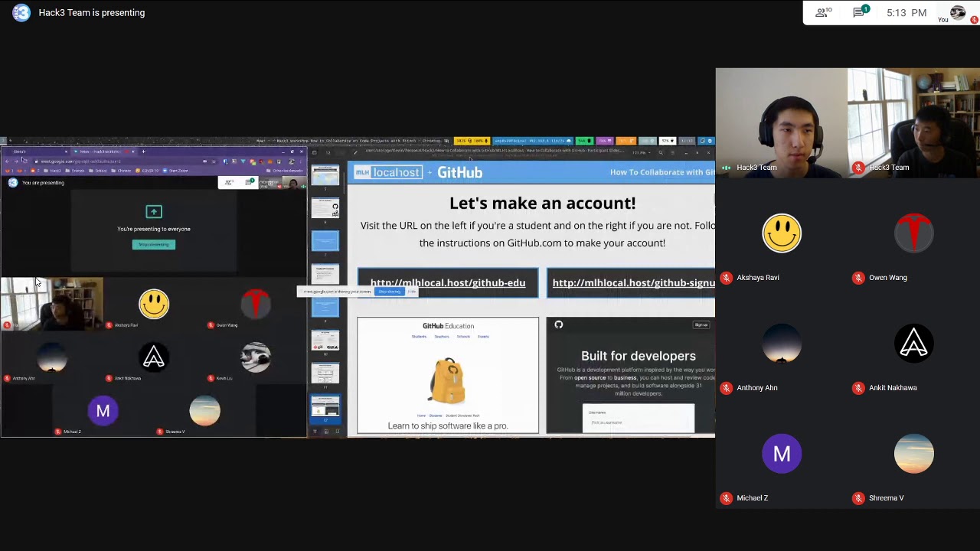980x551 pixels.
Task: Click the yellow battery/volume status segment in top bar
Action: (x=472, y=141)
